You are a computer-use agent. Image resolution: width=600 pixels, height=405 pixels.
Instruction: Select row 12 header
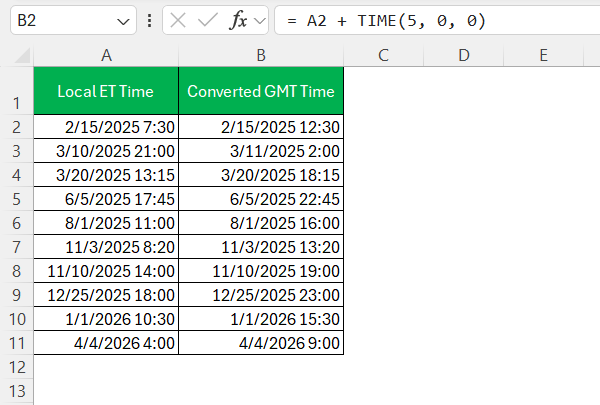pos(16,367)
